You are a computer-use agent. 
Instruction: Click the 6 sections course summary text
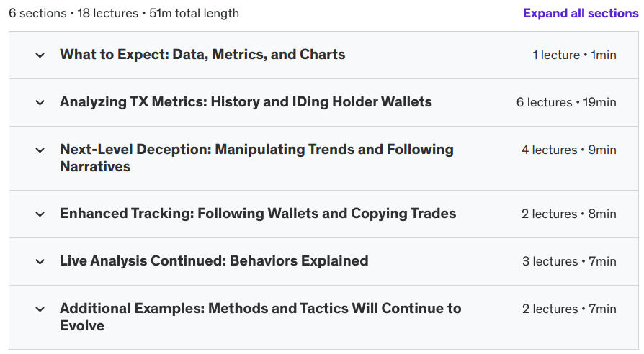click(x=124, y=13)
